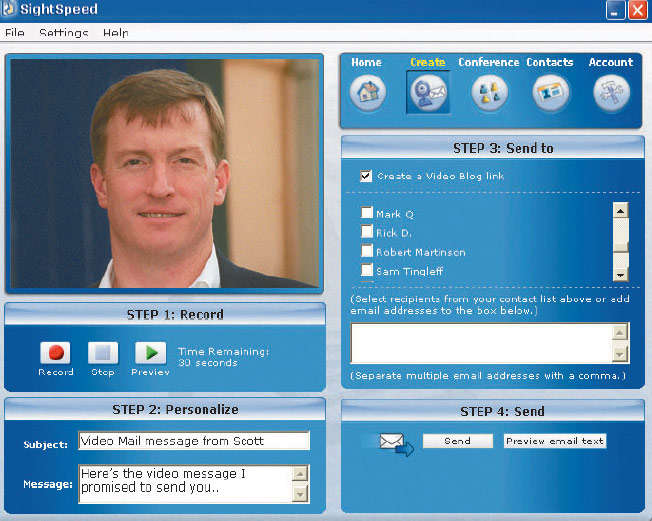This screenshot has width=652, height=521.
Task: Select Robert Martinson as recipient
Action: click(367, 252)
